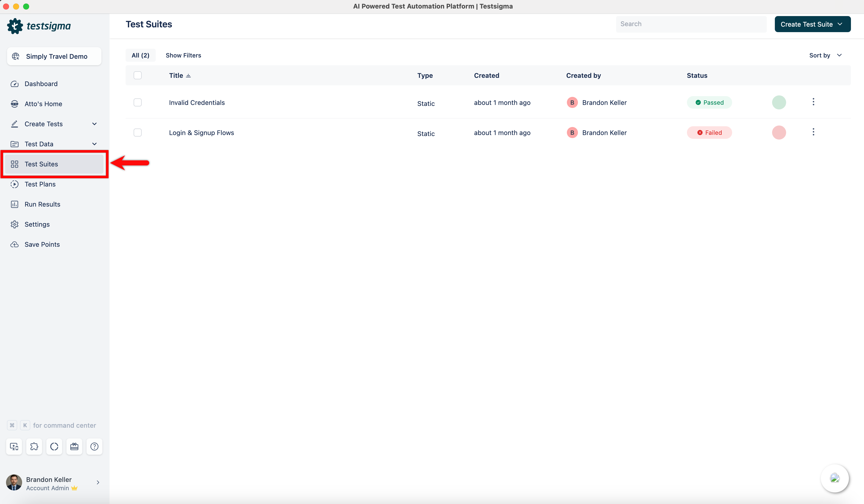Image resolution: width=864 pixels, height=504 pixels.
Task: Open Show Filters
Action: click(183, 55)
